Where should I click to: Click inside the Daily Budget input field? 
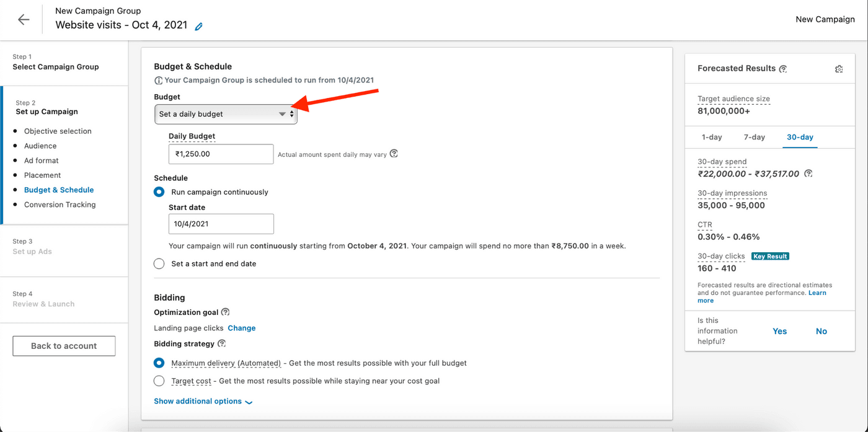[221, 154]
